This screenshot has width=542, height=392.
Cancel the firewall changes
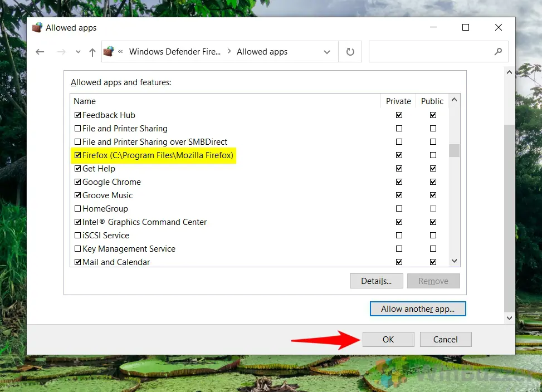tap(445, 340)
